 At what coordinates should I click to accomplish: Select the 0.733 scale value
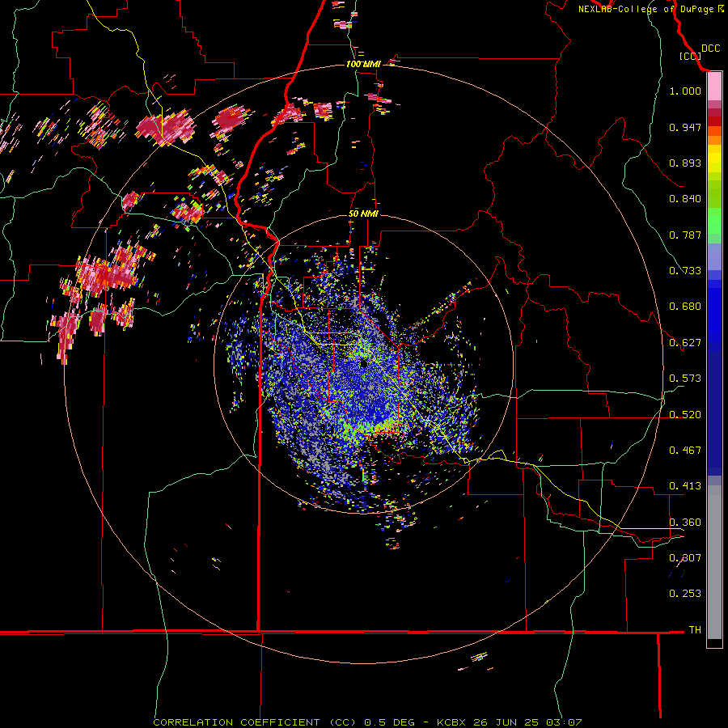(685, 271)
